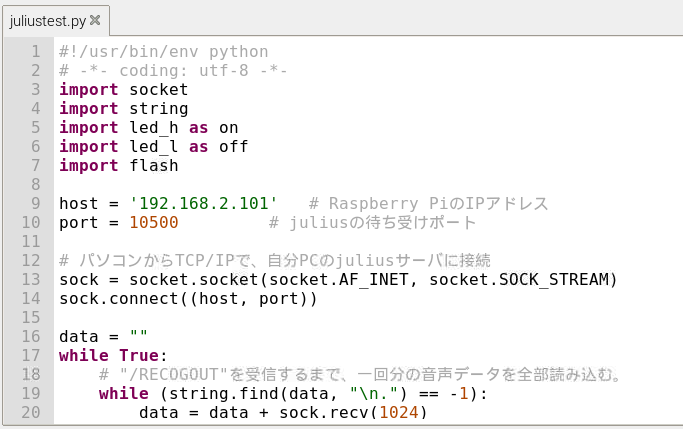
Task: Click the TCP/IP comment on line 12
Action: pyautogui.click(x=275, y=260)
